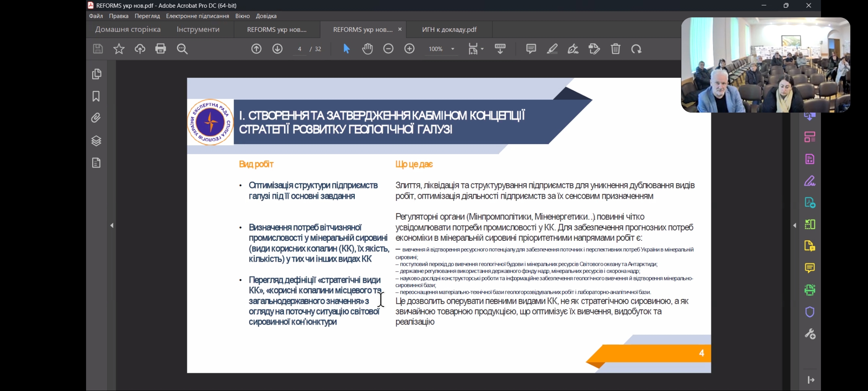Toggle the Layers navigation panel

point(96,140)
